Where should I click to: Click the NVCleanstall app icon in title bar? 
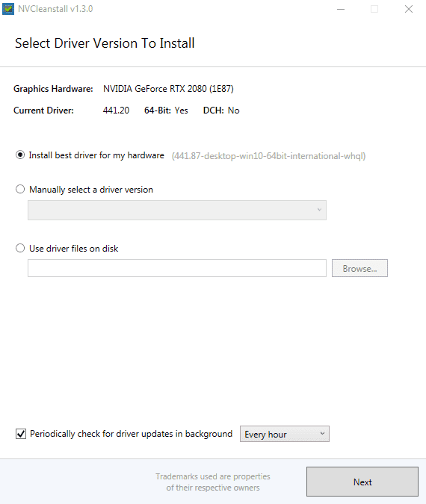[8, 9]
